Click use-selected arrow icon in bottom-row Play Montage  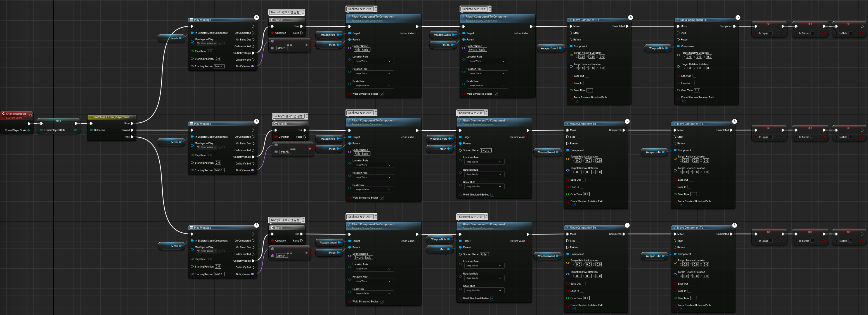[220, 251]
